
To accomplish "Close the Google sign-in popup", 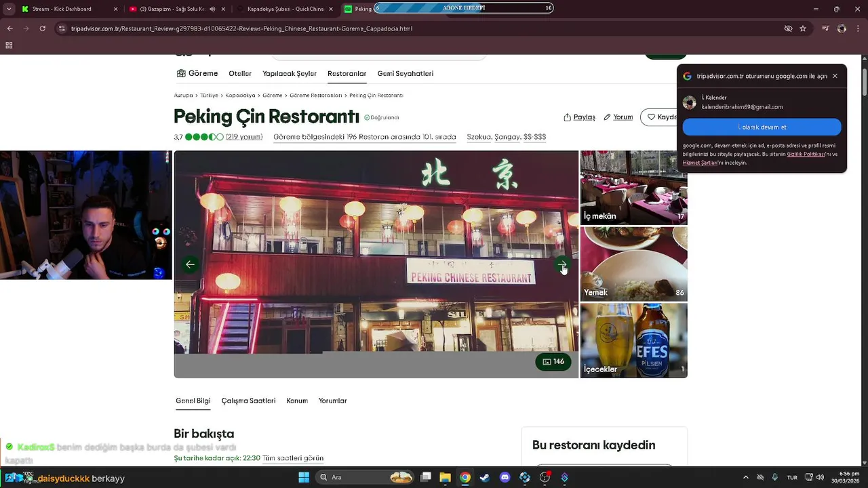I will pos(835,76).
